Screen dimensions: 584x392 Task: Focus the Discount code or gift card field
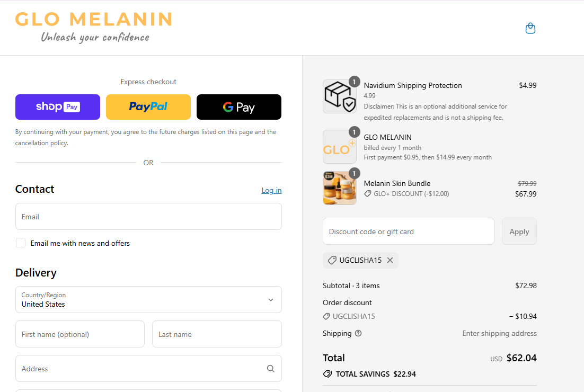tap(409, 231)
